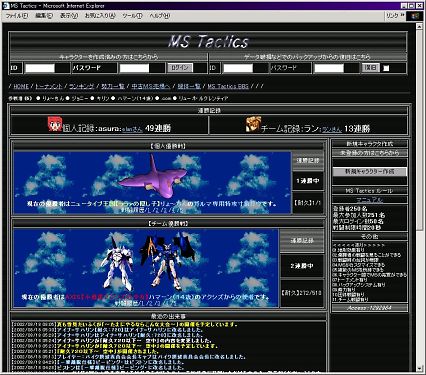426x375 pixels.
Task: Click the Windows logo throbber icon
Action: coord(415,16)
